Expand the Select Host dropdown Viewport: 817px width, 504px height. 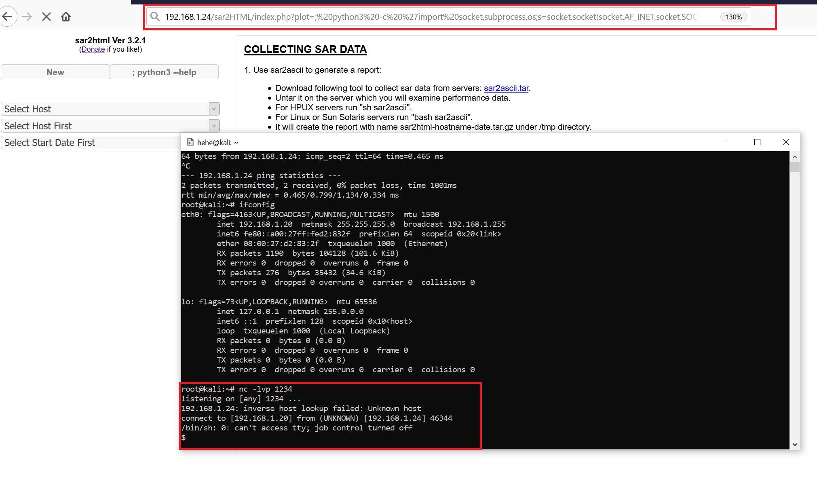pyautogui.click(x=214, y=109)
